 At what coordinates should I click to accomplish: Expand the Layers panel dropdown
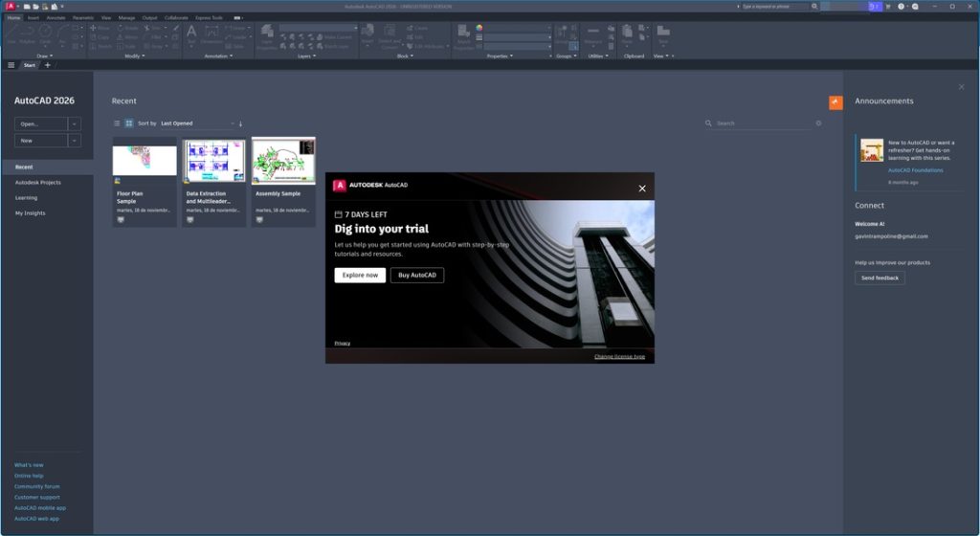pos(306,56)
